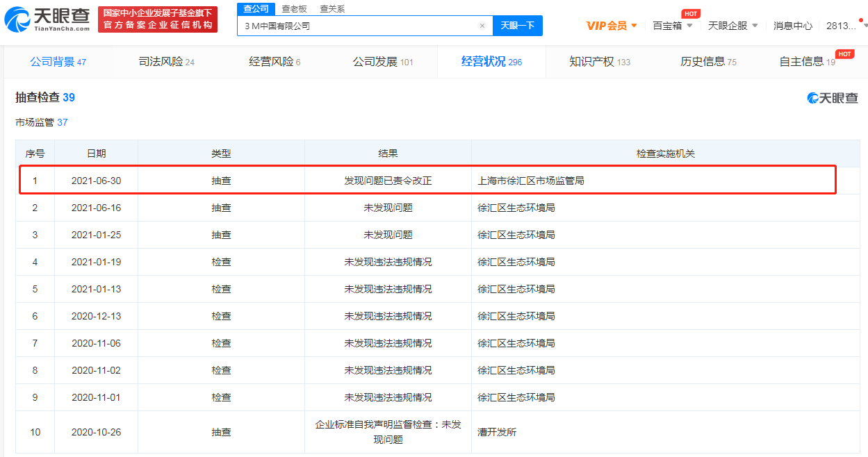Click date 2021-06-30 in row 1

pos(96,181)
